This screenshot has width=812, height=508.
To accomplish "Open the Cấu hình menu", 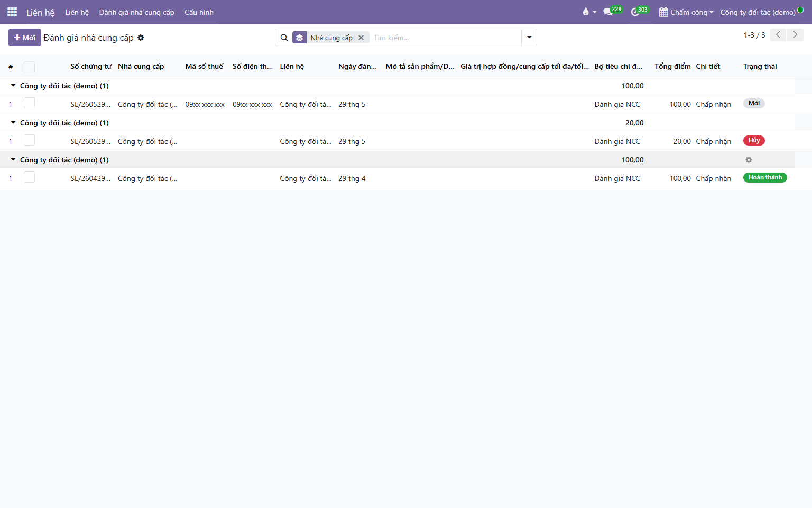I will (199, 12).
